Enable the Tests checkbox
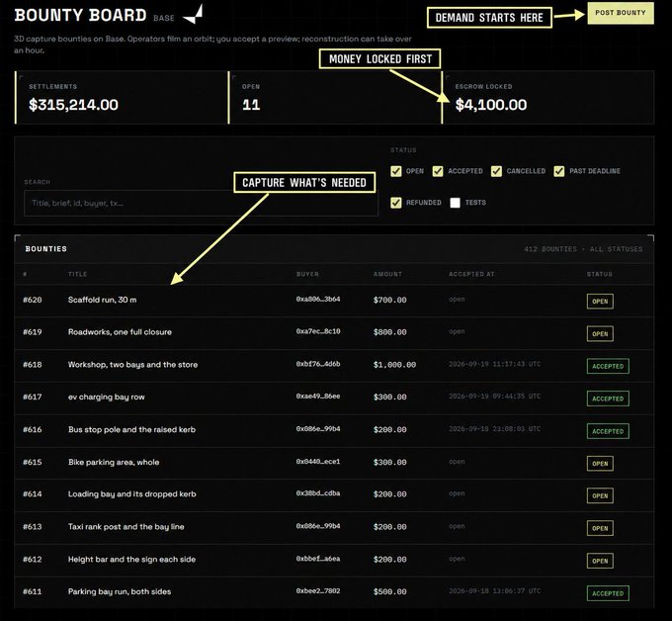This screenshot has height=621, width=672. [456, 203]
